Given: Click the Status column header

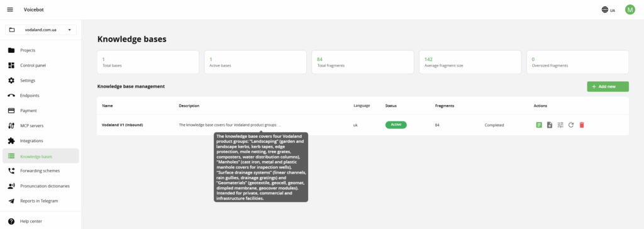Looking at the screenshot, I should [x=391, y=106].
